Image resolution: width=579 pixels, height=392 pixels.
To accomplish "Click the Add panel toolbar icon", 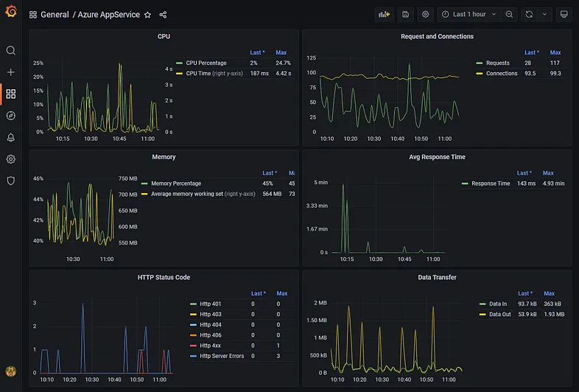I will point(384,15).
